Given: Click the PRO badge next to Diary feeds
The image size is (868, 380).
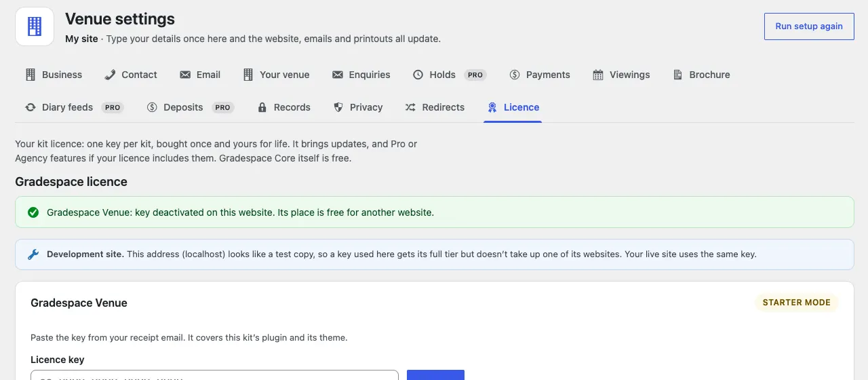Looking at the screenshot, I should 113,107.
